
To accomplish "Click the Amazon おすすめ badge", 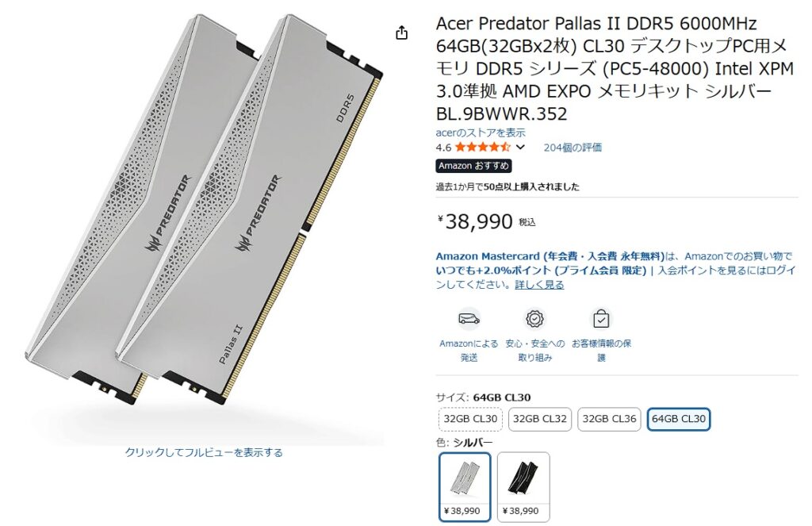I will 473,166.
